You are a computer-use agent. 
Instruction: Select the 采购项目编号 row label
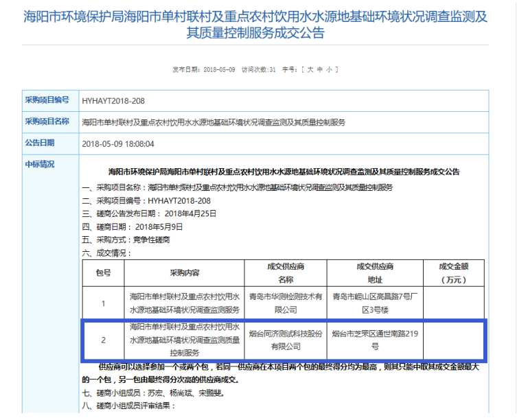(47, 100)
